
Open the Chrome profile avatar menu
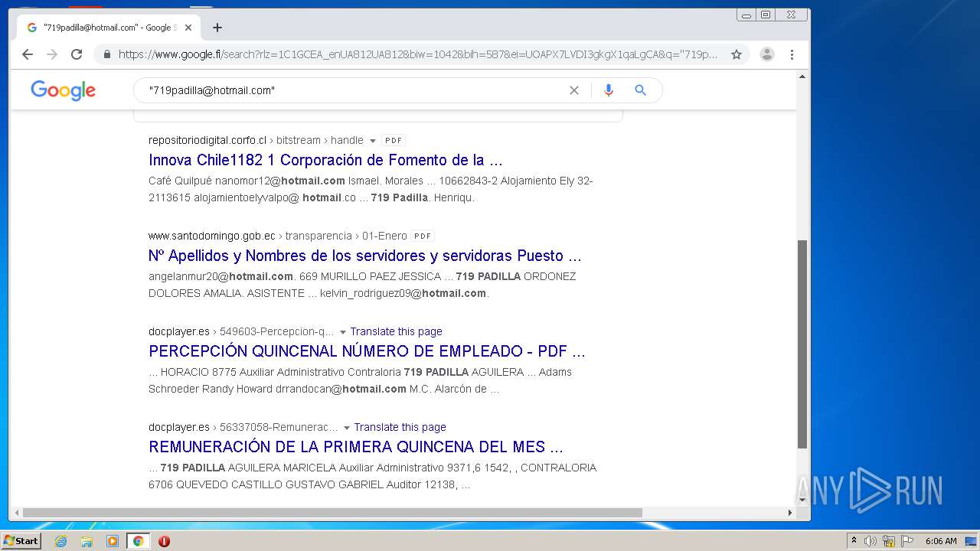click(766, 54)
